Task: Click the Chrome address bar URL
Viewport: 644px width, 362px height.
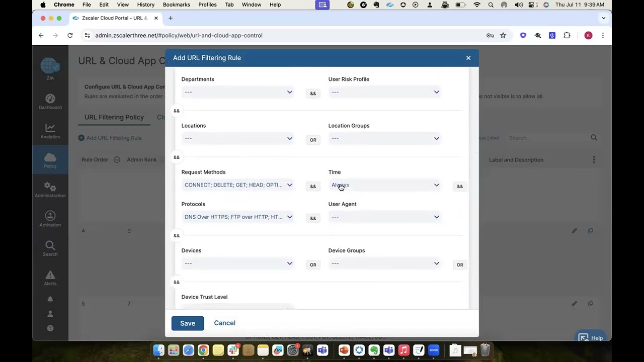Action: tap(179, 36)
